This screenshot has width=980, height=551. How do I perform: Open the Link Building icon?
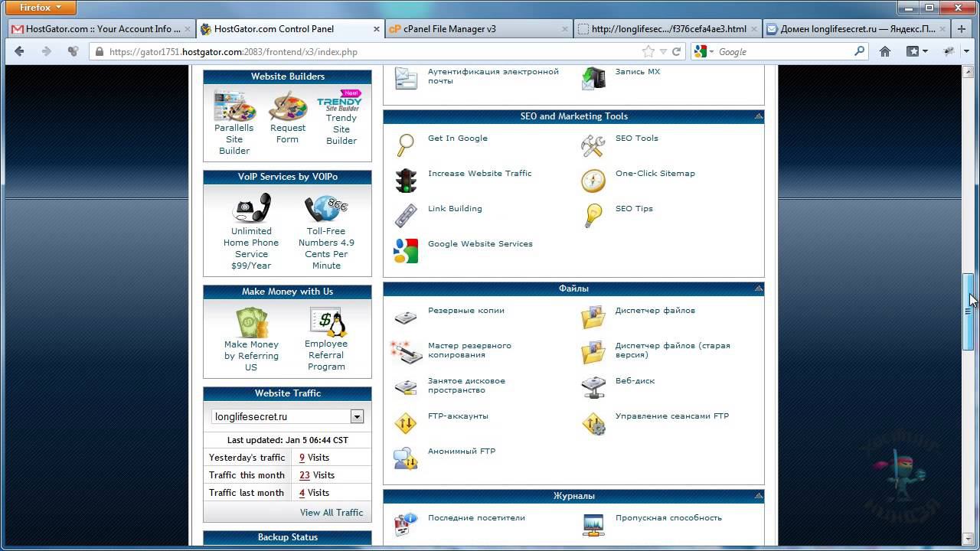tap(406, 216)
